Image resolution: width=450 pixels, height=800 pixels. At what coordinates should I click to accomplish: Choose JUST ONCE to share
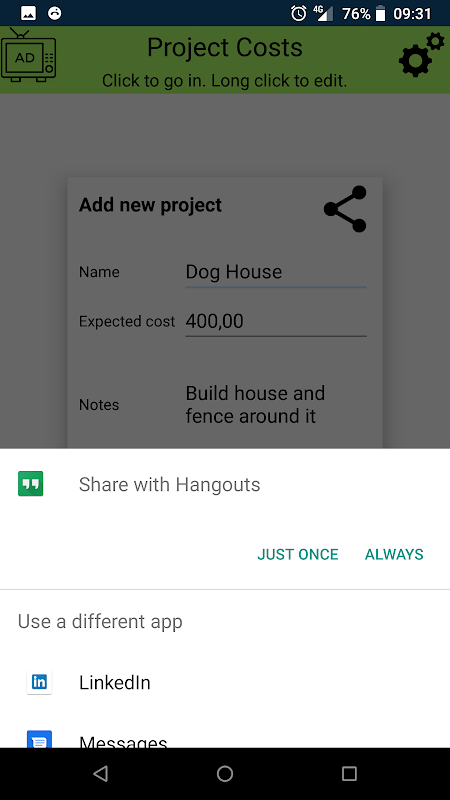[297, 555]
